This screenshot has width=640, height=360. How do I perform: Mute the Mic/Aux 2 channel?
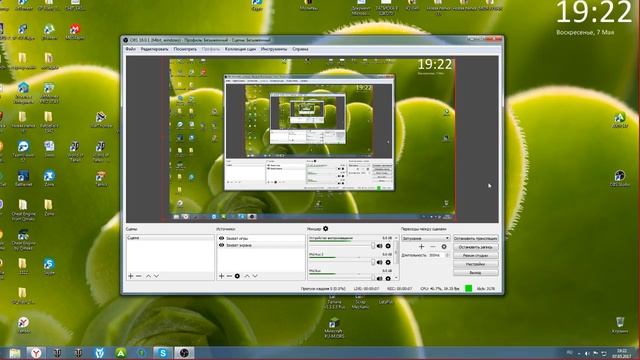pyautogui.click(x=380, y=262)
